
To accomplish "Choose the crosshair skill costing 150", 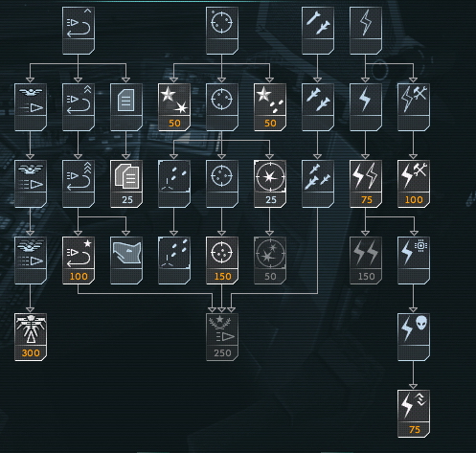I will [x=222, y=260].
